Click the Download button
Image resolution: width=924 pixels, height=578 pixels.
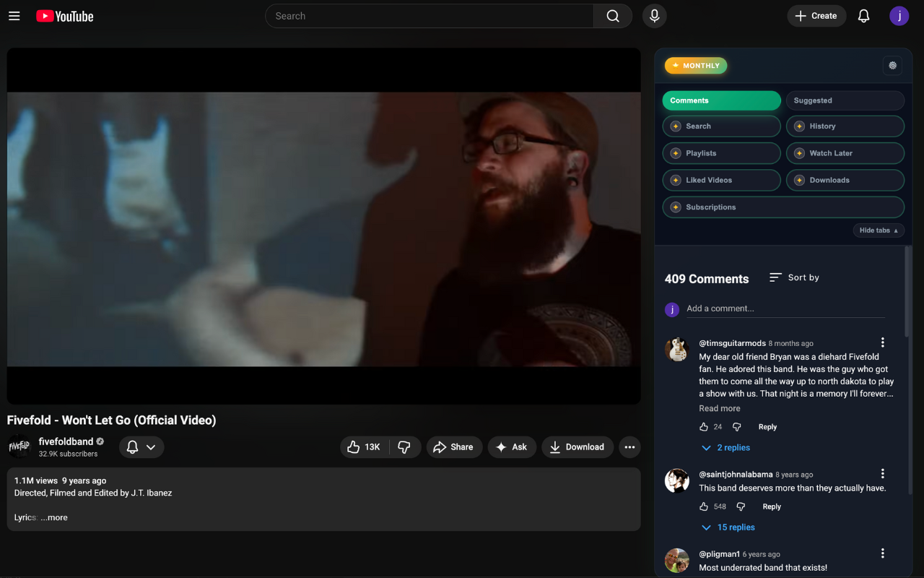(577, 447)
